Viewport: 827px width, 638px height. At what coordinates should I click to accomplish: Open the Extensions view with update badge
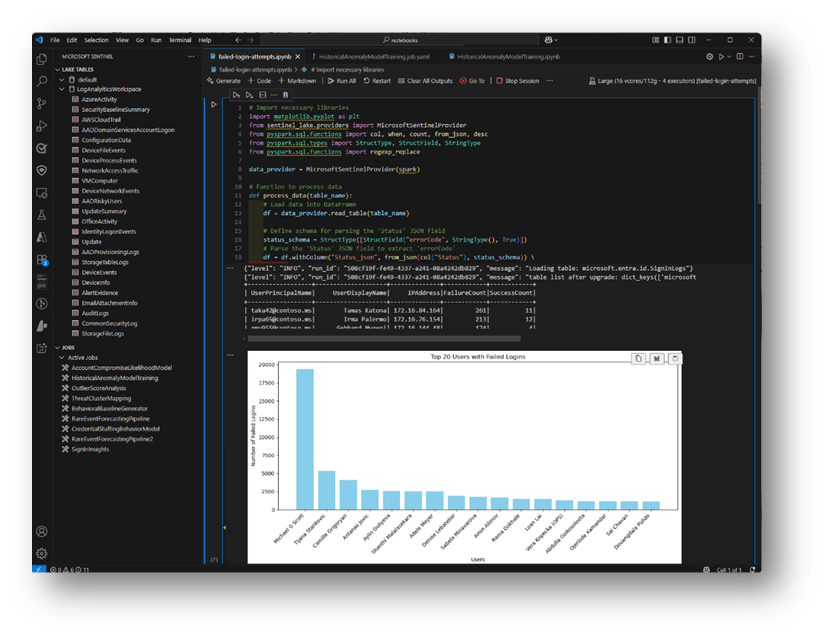click(42, 259)
